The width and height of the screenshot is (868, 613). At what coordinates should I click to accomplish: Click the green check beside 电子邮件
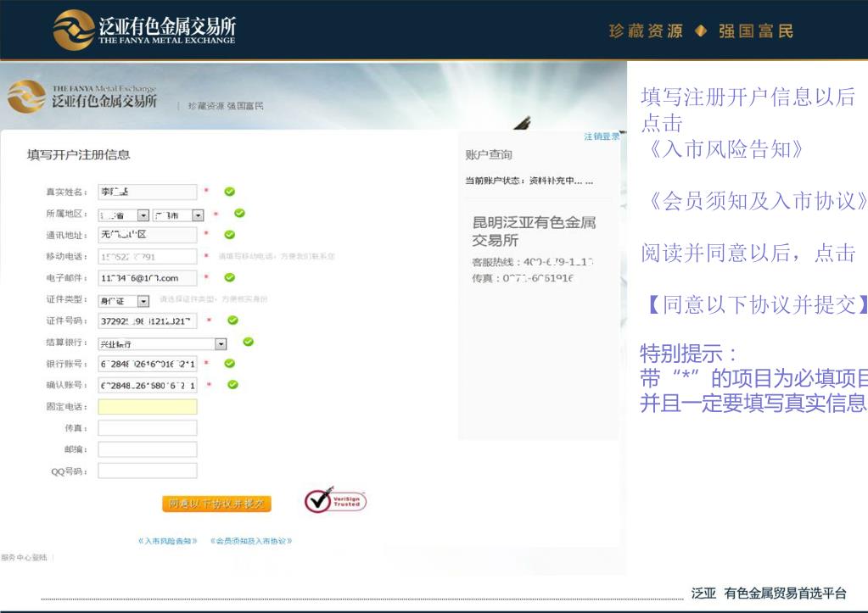[x=230, y=278]
